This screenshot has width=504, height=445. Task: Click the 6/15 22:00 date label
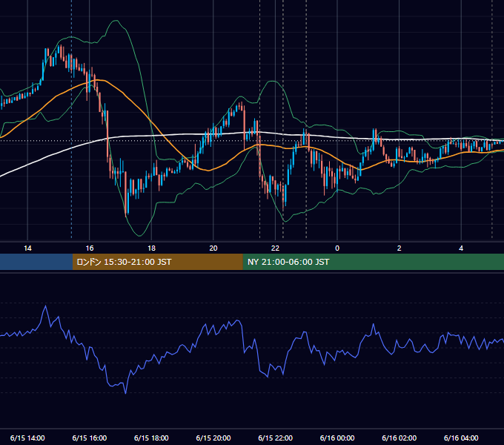coord(276,438)
